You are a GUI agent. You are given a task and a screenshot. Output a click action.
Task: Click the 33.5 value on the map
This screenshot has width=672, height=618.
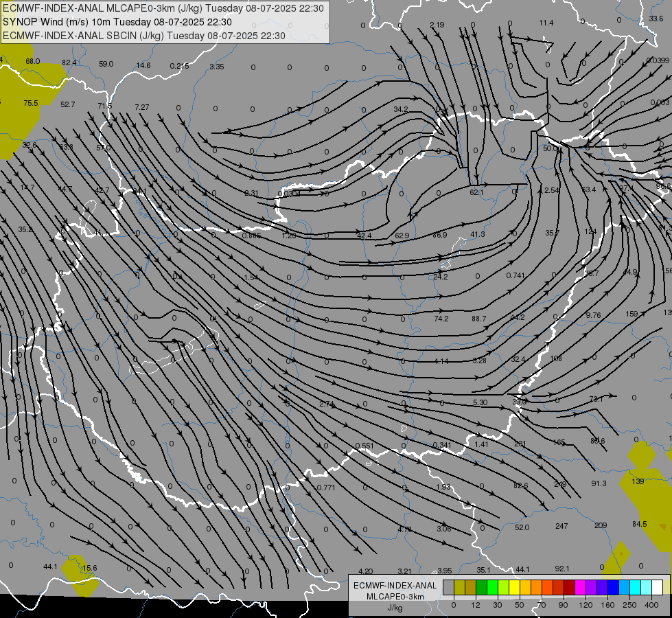click(x=656, y=19)
